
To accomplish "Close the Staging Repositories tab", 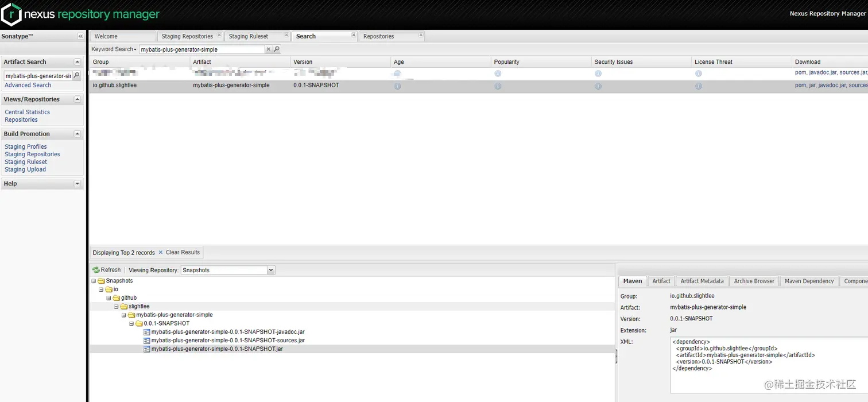I will click(x=219, y=35).
